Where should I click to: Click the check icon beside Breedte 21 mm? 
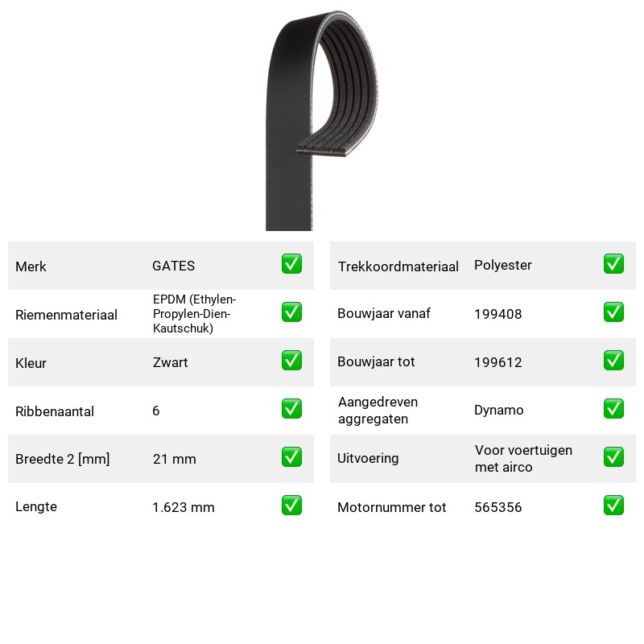(x=291, y=457)
